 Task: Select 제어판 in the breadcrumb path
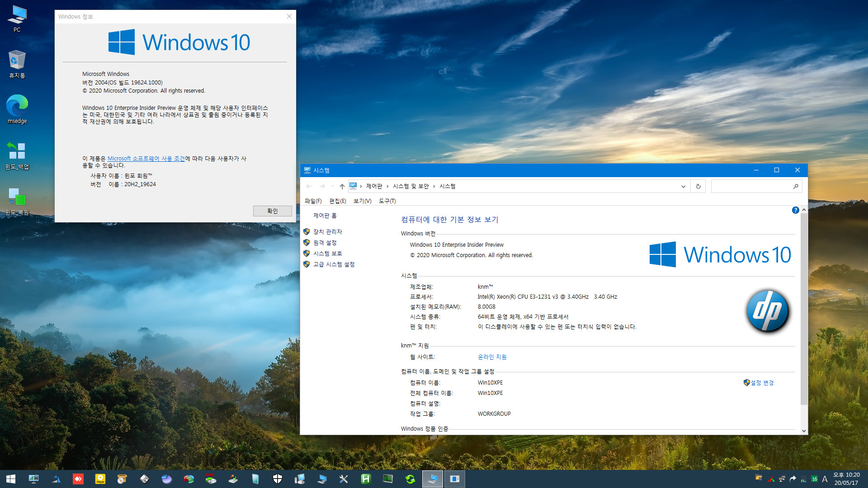click(374, 186)
